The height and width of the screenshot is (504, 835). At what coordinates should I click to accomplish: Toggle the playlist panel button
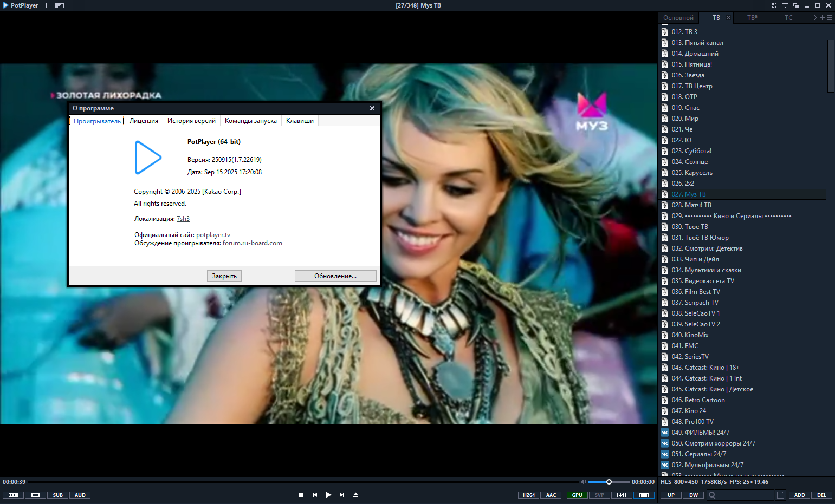644,495
